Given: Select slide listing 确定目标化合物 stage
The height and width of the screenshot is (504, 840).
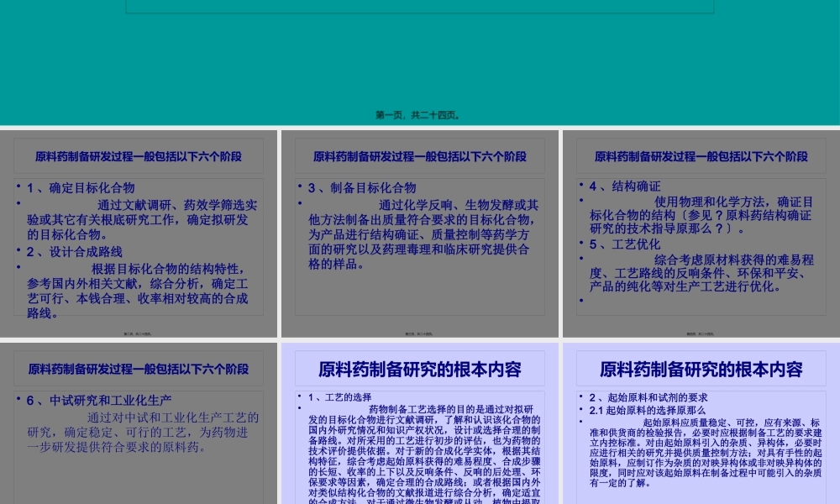Looking at the screenshot, I should tap(139, 235).
